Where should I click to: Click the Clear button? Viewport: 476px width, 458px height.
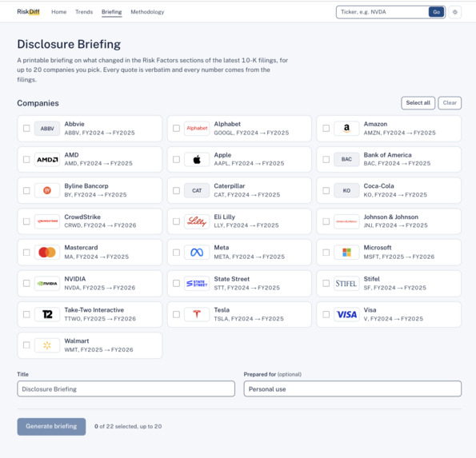(x=450, y=103)
